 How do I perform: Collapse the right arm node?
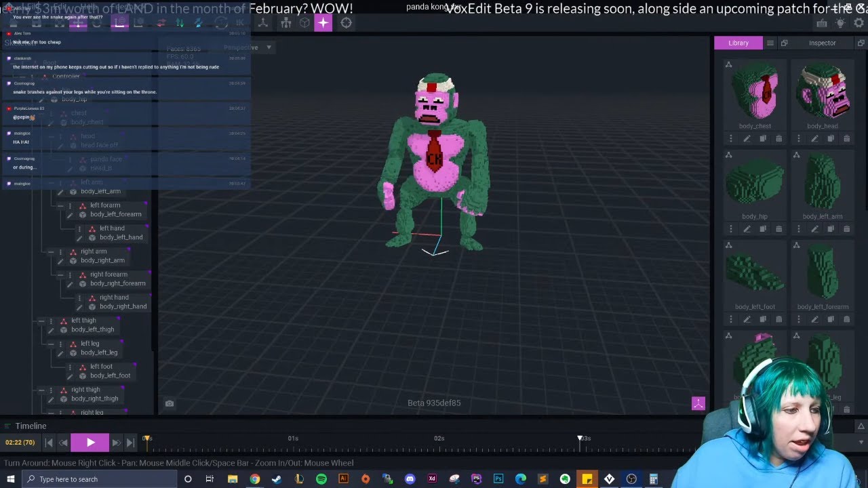[51, 251]
